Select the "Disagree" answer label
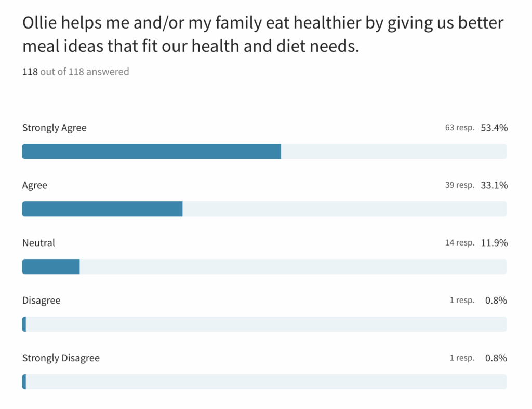532x409 pixels. tap(41, 301)
